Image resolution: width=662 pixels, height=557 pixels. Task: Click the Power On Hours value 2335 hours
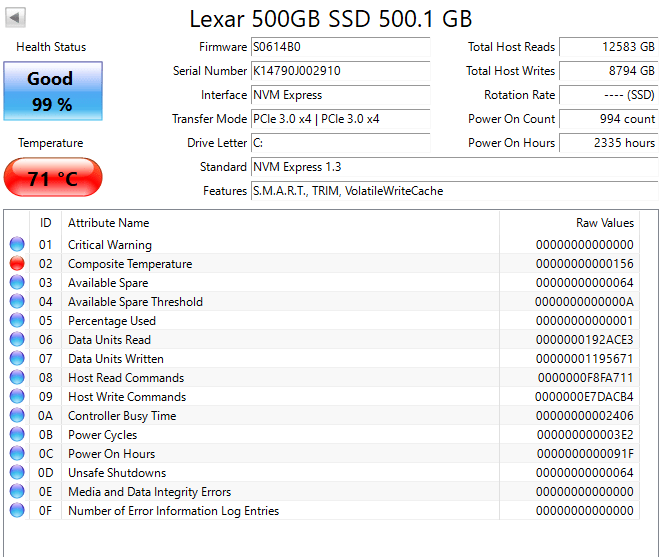tap(609, 143)
